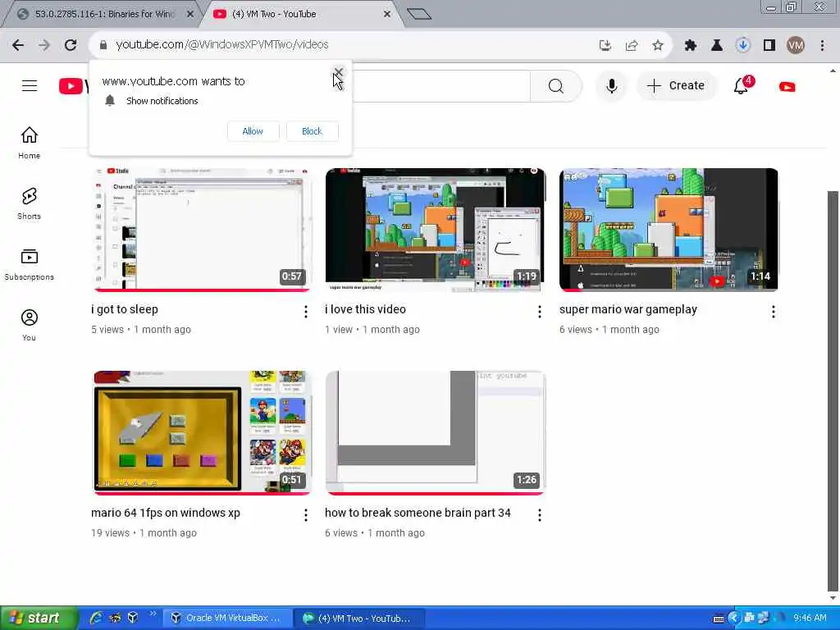
Task: Go back with the browser back arrow
Action: 18,45
